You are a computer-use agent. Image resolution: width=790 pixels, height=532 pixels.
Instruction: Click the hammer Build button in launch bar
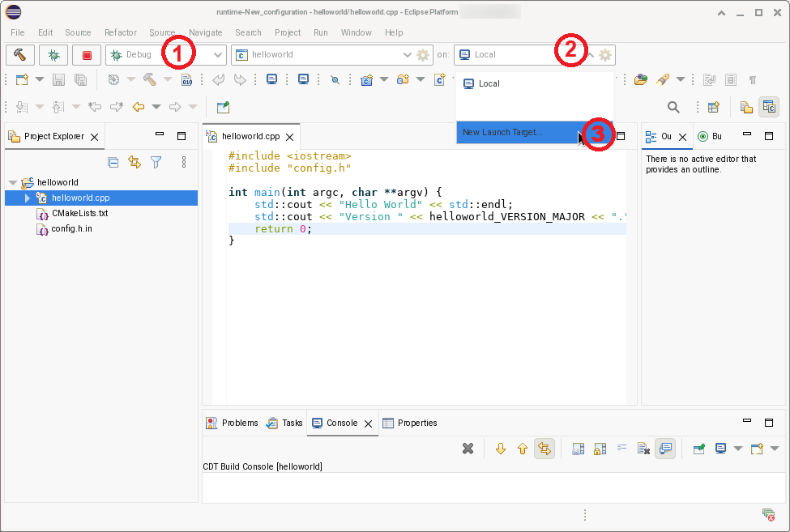19,55
